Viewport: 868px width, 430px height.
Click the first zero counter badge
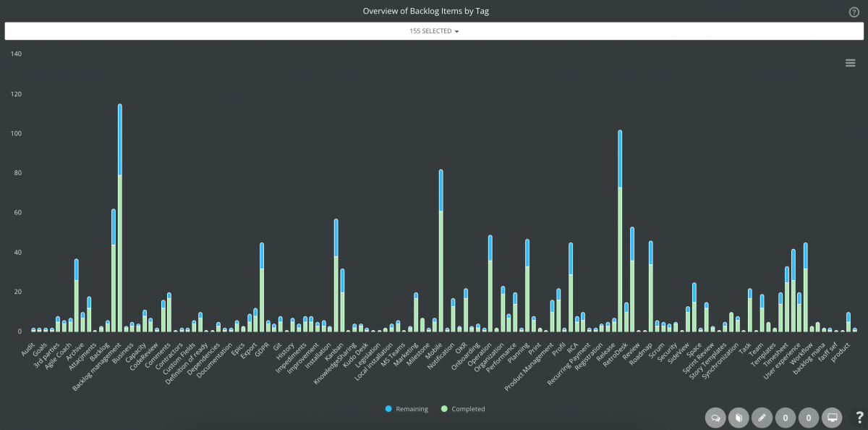pos(786,418)
